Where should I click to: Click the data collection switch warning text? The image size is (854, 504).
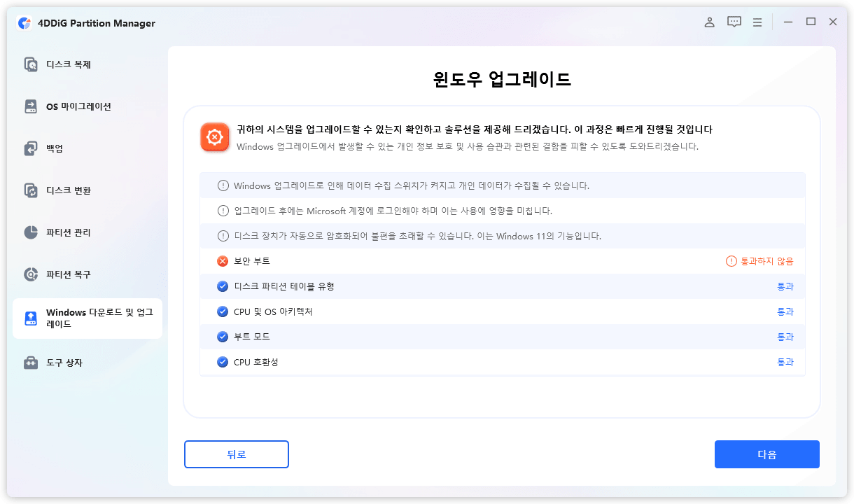pos(412,185)
